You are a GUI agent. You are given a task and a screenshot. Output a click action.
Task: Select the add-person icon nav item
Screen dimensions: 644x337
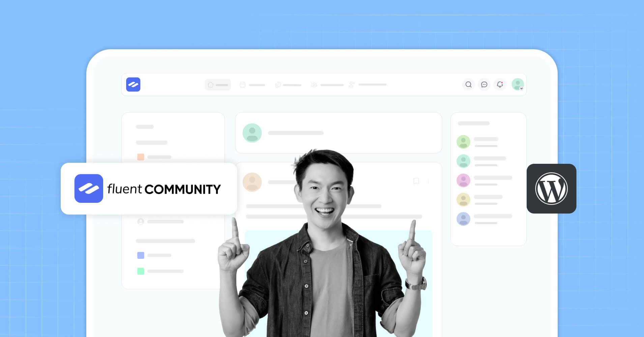click(x=368, y=85)
